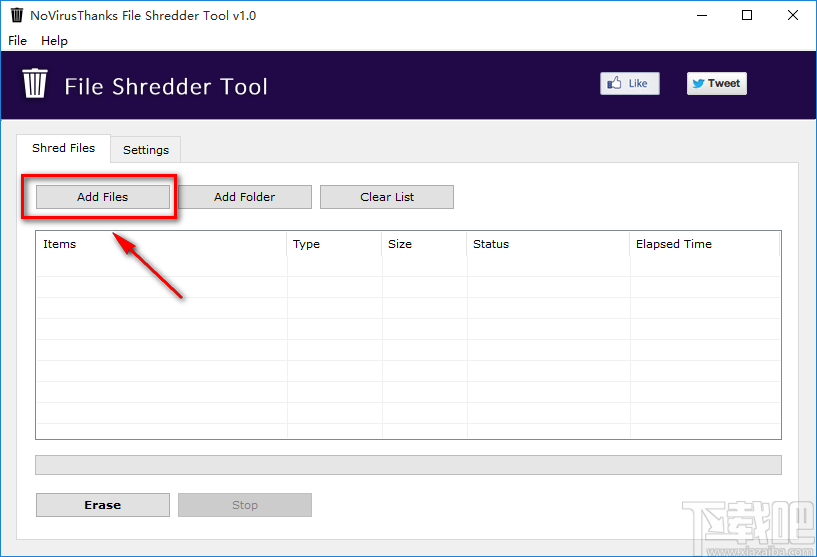Click the Add Folder button
This screenshot has width=817, height=557.
pos(245,197)
